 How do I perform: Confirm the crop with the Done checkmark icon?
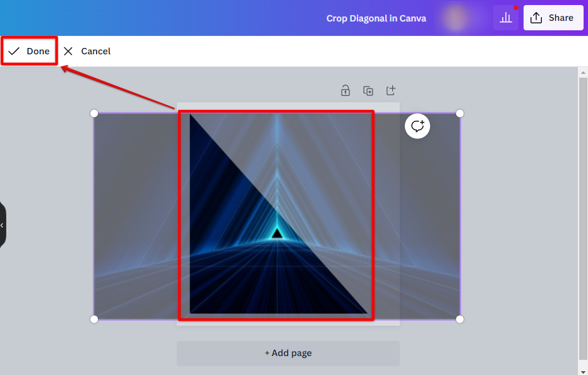tap(14, 51)
